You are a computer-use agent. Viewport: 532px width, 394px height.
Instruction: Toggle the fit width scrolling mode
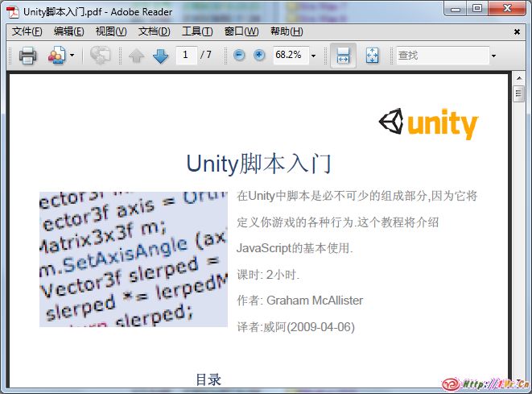(x=343, y=56)
